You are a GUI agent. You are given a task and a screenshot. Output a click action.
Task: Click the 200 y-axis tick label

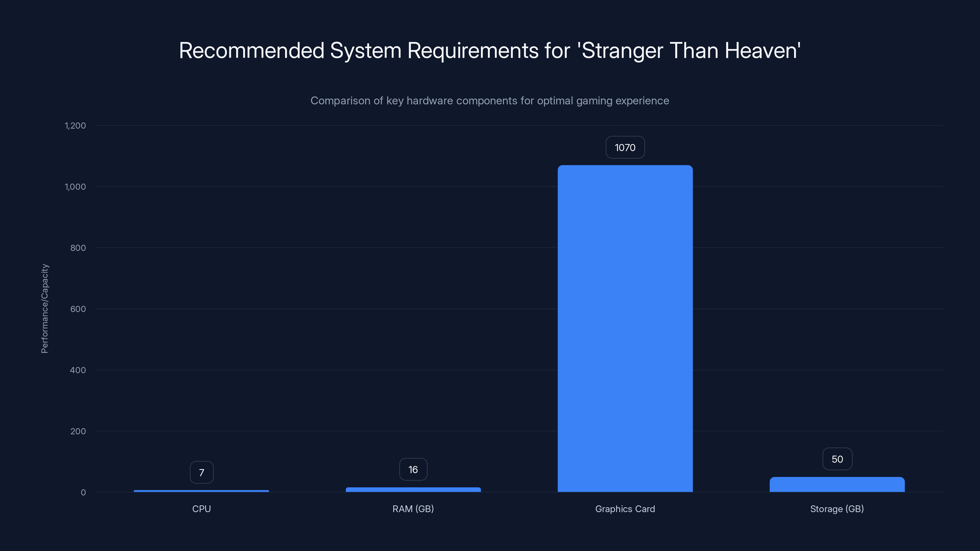point(78,431)
